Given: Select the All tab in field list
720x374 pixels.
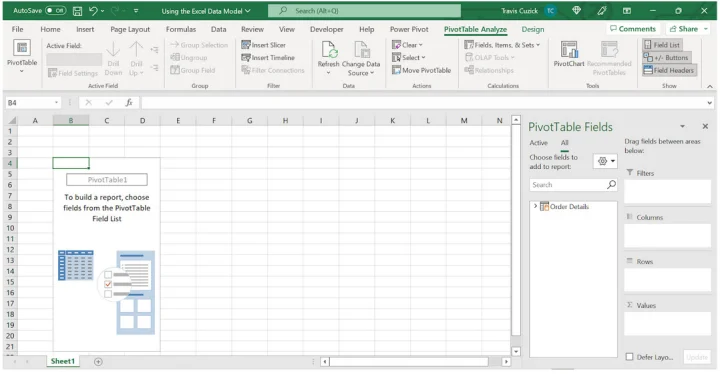Looking at the screenshot, I should [x=564, y=143].
